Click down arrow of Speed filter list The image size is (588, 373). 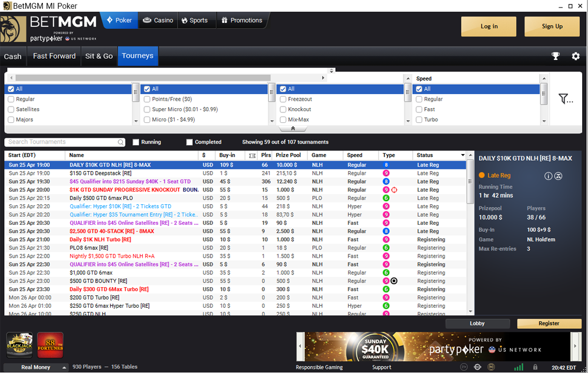point(544,121)
